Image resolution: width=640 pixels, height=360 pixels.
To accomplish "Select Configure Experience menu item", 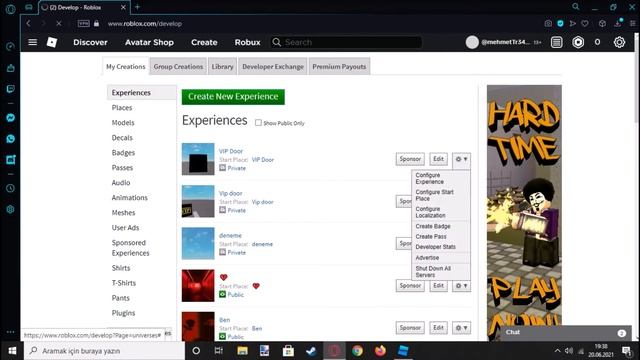I will [440, 178].
